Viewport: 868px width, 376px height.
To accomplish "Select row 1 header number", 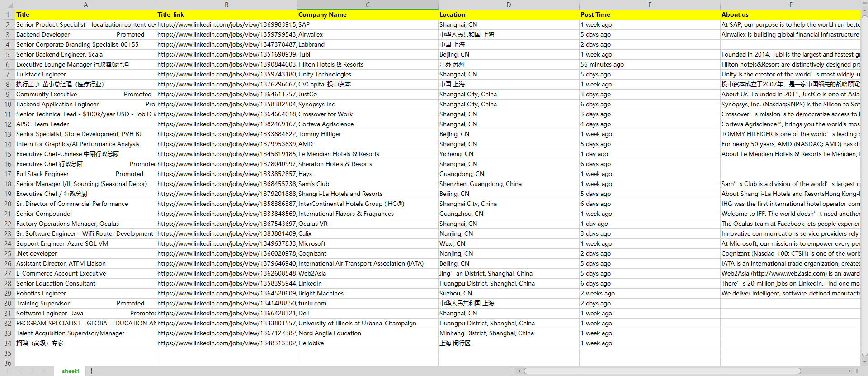I will (8, 14).
